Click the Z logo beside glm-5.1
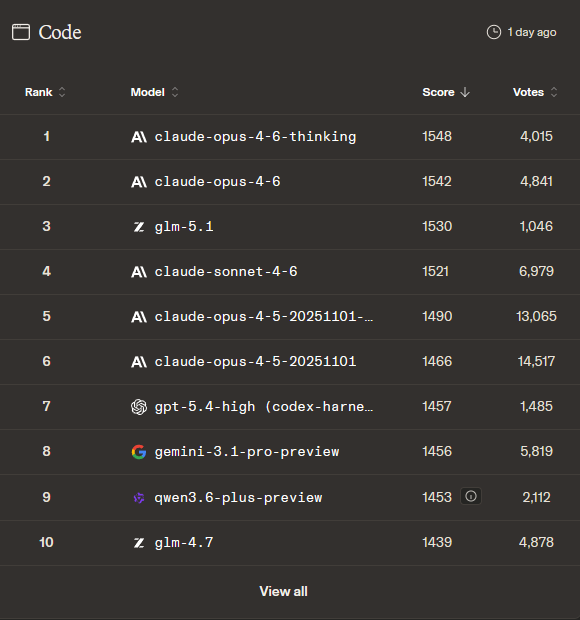The height and width of the screenshot is (620, 580). coord(139,227)
